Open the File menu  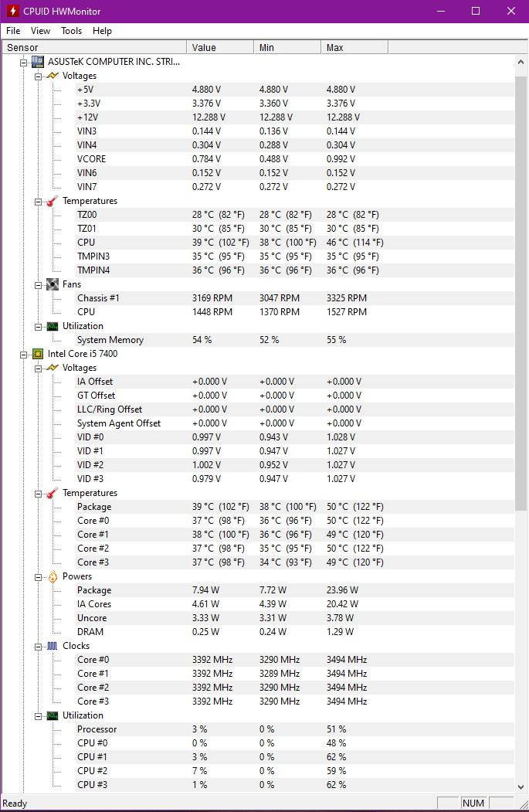coord(13,31)
